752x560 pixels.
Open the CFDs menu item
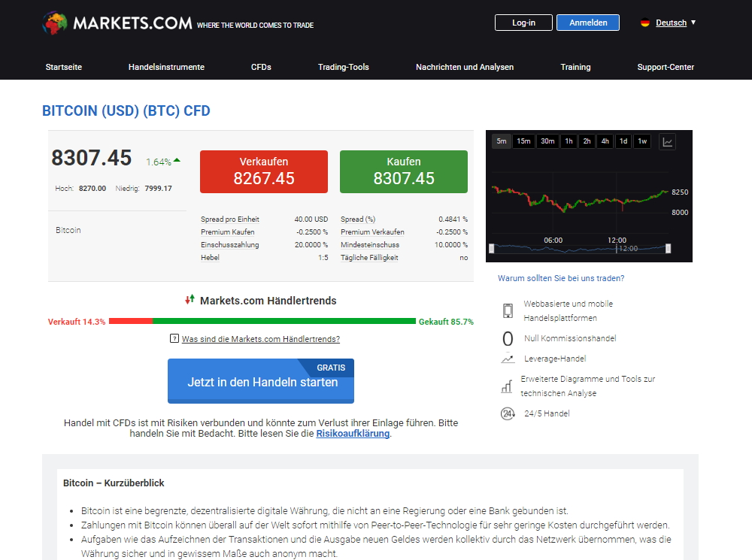pyautogui.click(x=261, y=67)
